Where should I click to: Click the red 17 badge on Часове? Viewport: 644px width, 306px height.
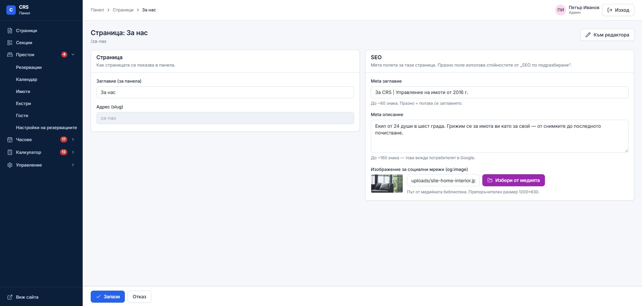(x=64, y=139)
